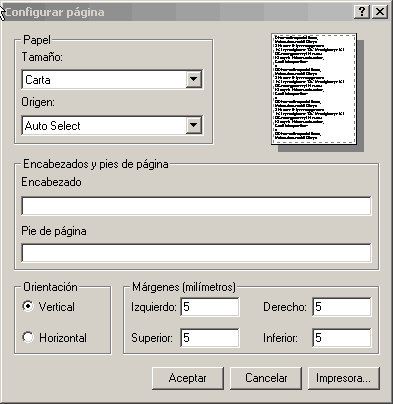Open printer settings via Impresora button

click(x=344, y=378)
